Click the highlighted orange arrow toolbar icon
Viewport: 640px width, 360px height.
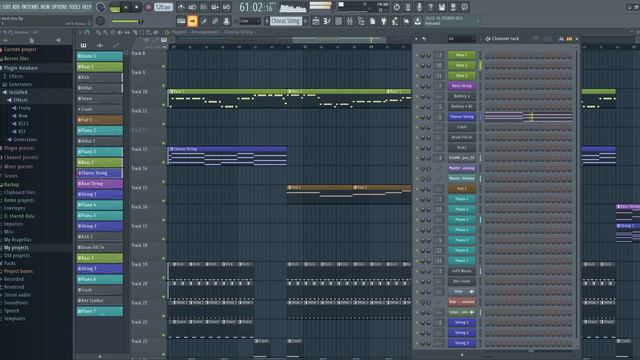click(x=192, y=21)
